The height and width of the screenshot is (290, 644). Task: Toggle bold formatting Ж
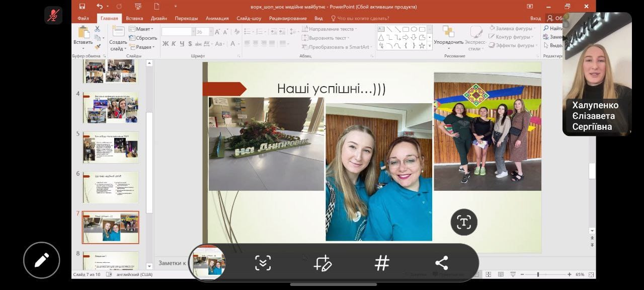click(x=166, y=44)
